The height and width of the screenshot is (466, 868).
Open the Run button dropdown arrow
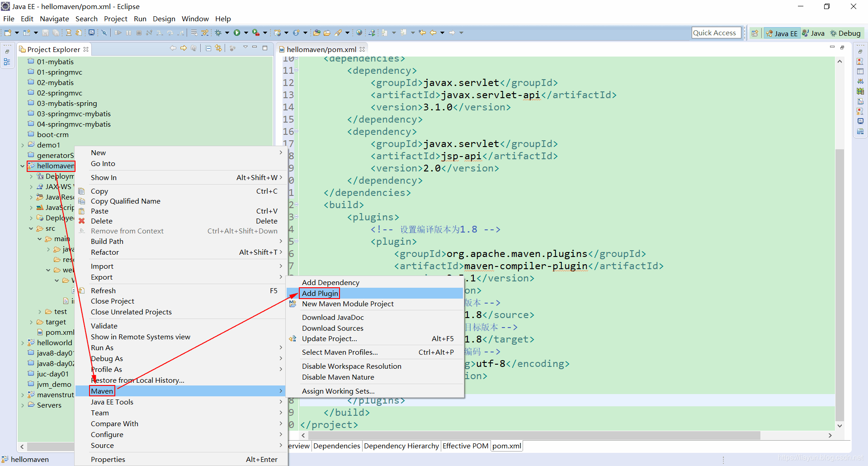[x=246, y=33]
